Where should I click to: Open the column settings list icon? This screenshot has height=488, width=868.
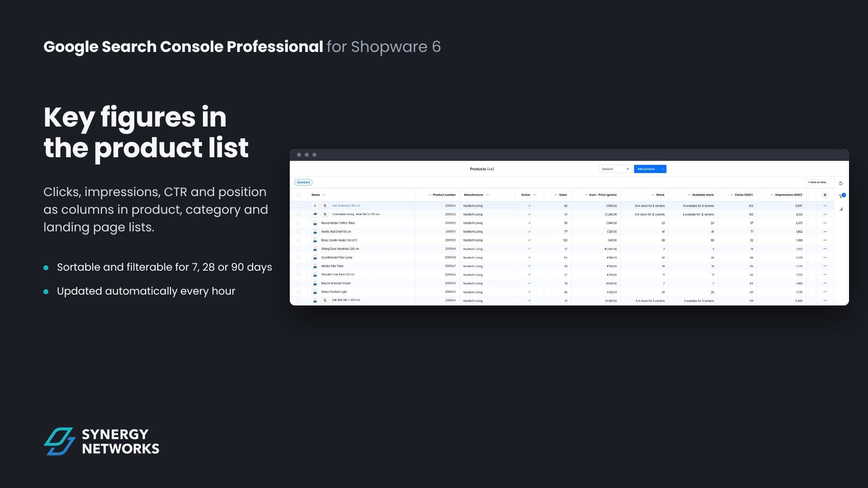tap(825, 195)
